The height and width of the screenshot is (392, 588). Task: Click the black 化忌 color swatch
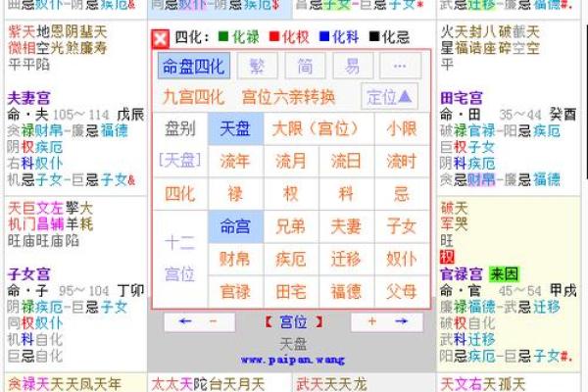[x=374, y=36]
